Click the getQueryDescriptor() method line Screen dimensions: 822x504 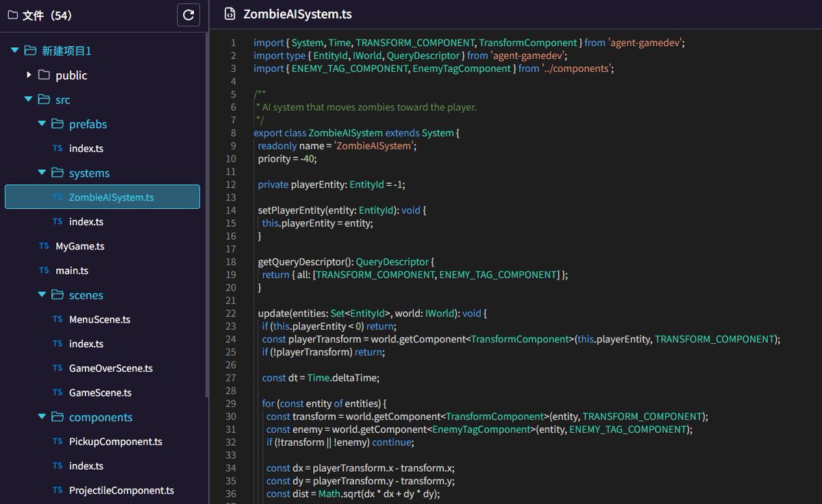click(x=347, y=261)
